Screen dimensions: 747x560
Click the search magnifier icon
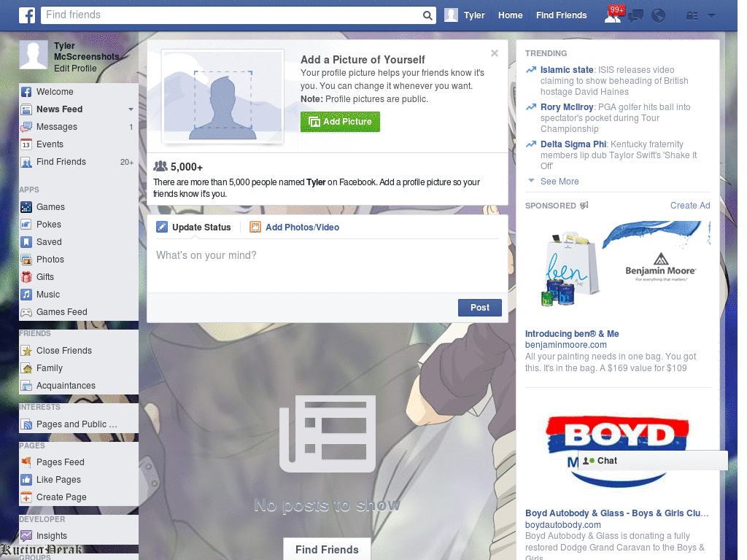pyautogui.click(x=427, y=15)
